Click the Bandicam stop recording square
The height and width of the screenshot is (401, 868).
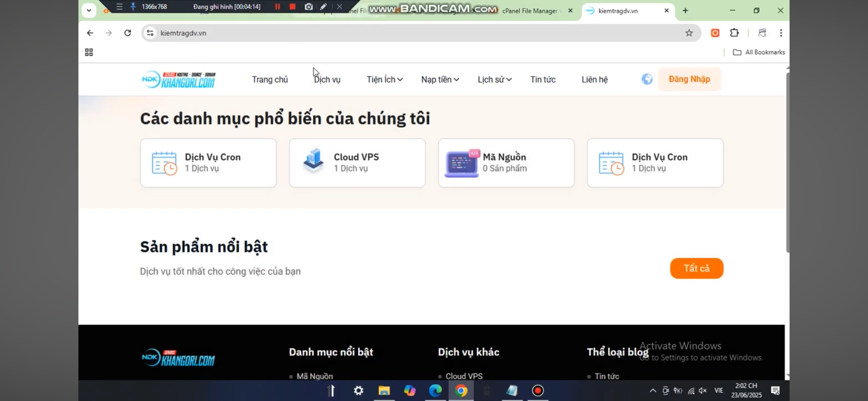click(x=292, y=7)
